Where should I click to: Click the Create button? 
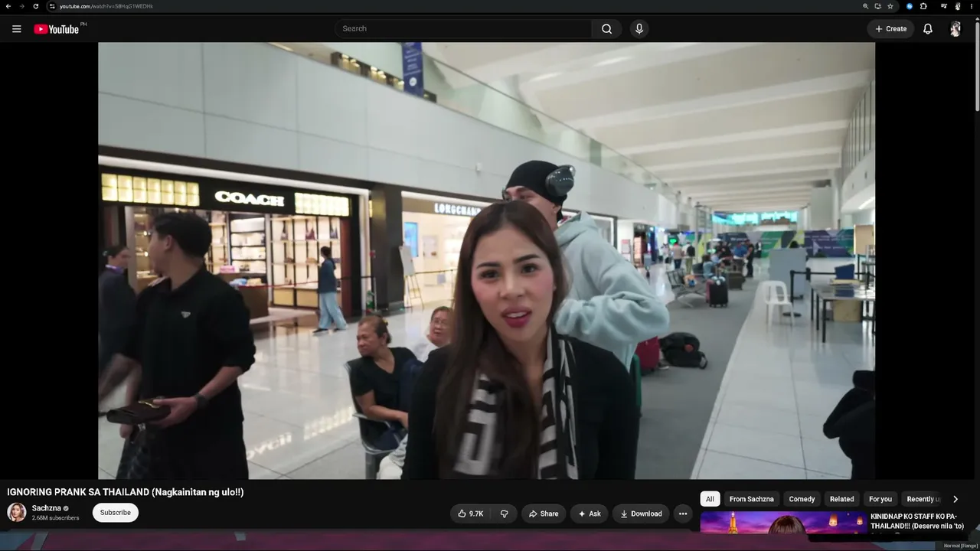point(891,29)
